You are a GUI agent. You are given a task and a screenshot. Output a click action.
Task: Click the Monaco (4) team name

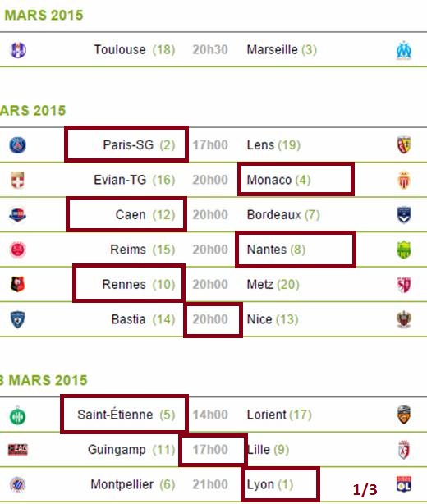click(x=278, y=180)
